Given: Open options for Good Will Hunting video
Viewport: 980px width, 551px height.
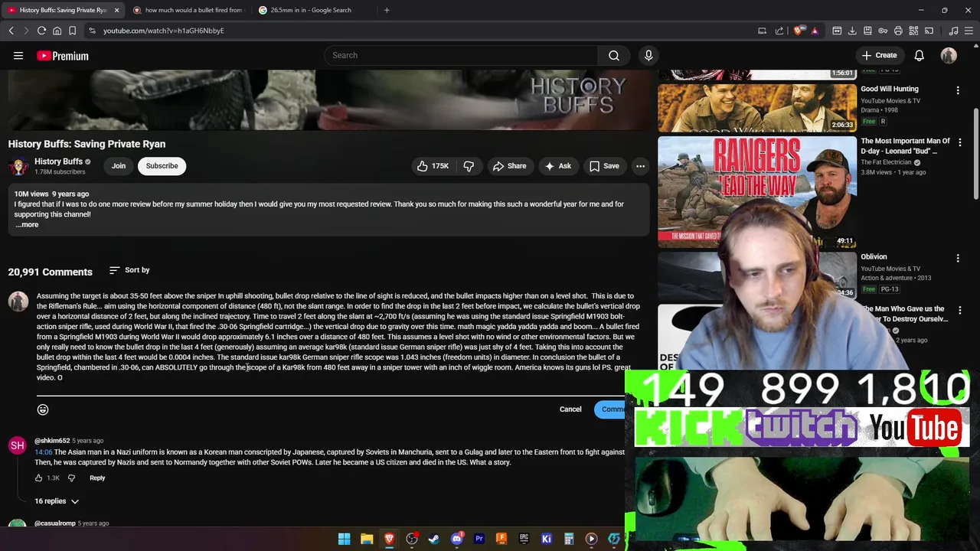Looking at the screenshot, I should 958,90.
